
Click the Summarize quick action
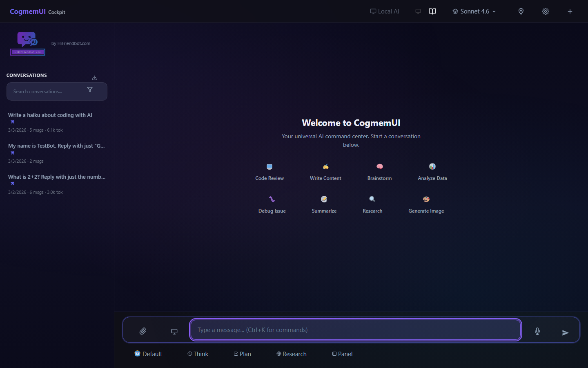(x=324, y=205)
